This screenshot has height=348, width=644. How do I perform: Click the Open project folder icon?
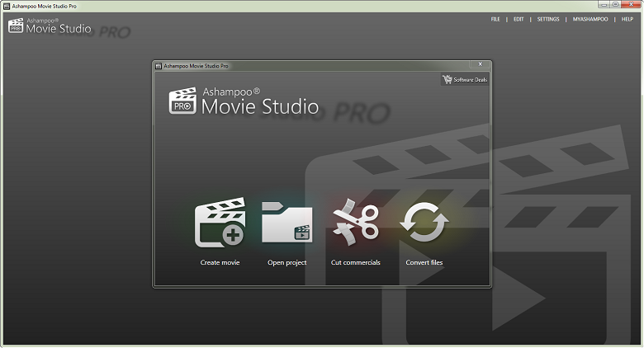coord(286,223)
